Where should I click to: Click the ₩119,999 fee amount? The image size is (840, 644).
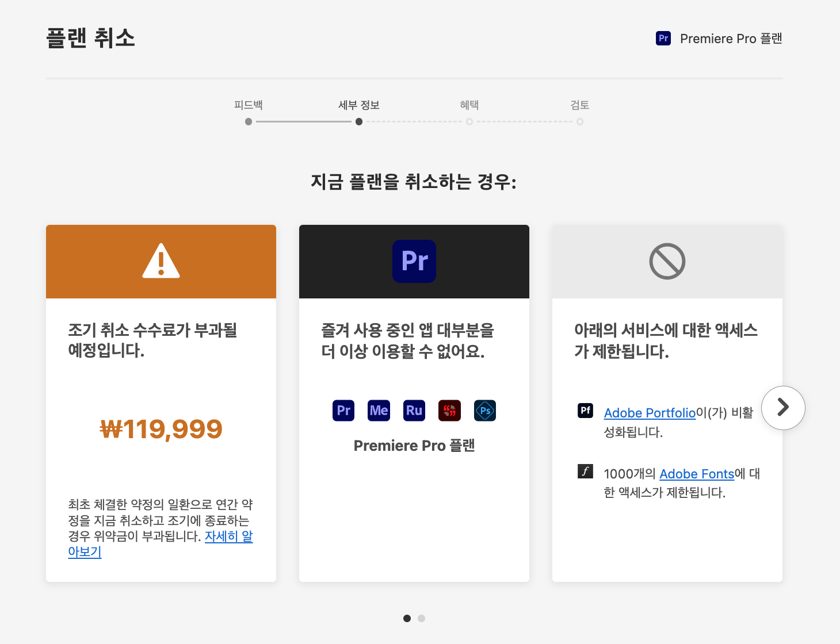click(161, 429)
